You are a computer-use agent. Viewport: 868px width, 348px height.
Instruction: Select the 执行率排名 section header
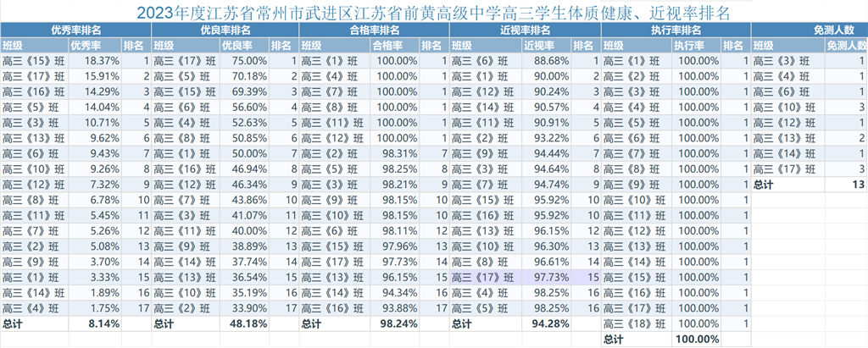(x=676, y=30)
